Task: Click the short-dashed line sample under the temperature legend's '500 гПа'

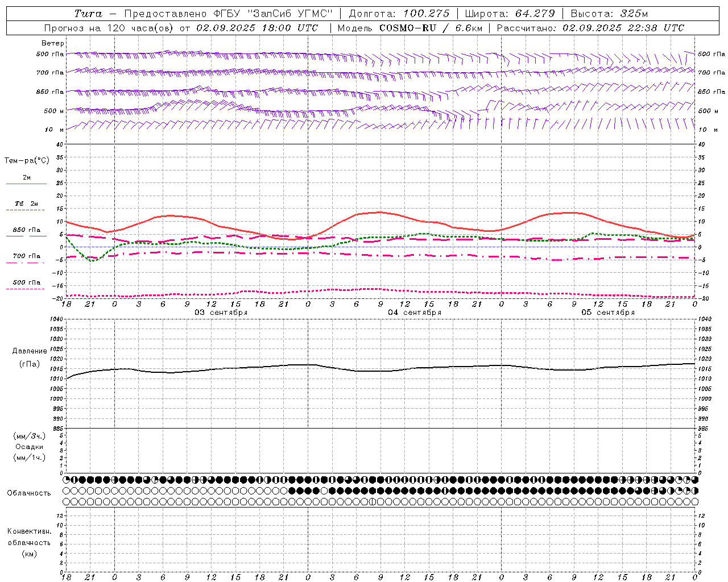Action: (x=25, y=289)
